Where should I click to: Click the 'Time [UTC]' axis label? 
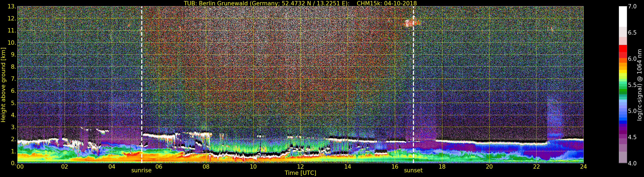point(300,173)
